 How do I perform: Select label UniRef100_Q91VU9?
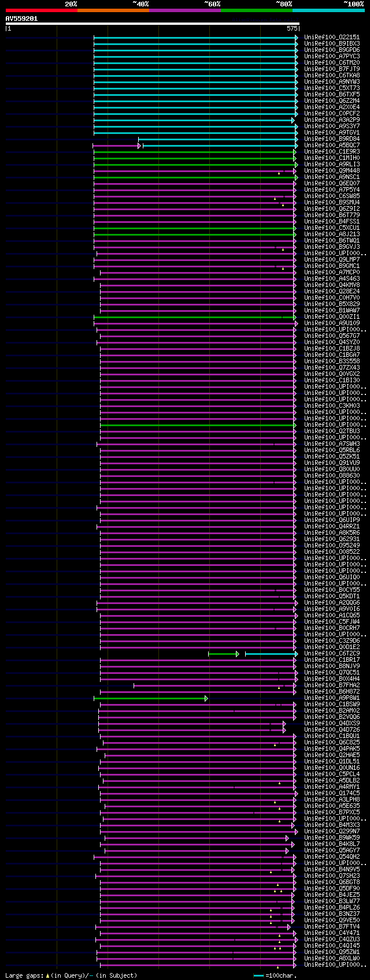click(332, 463)
